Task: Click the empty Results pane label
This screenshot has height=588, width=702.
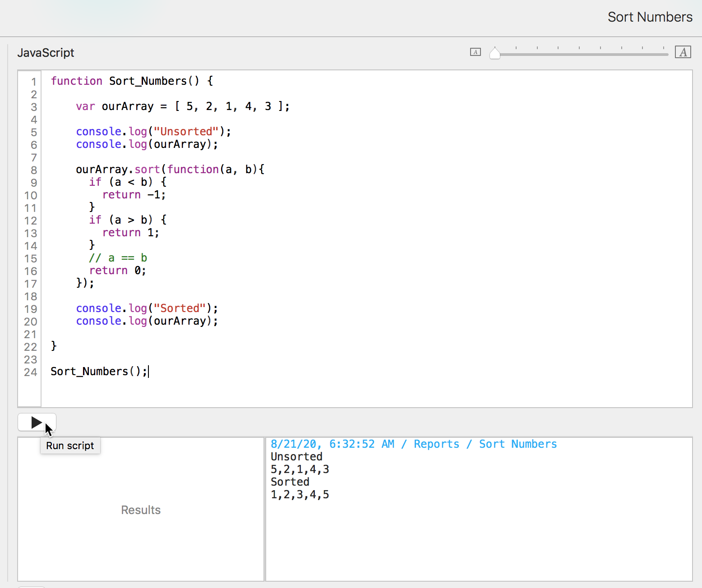Action: click(x=141, y=510)
